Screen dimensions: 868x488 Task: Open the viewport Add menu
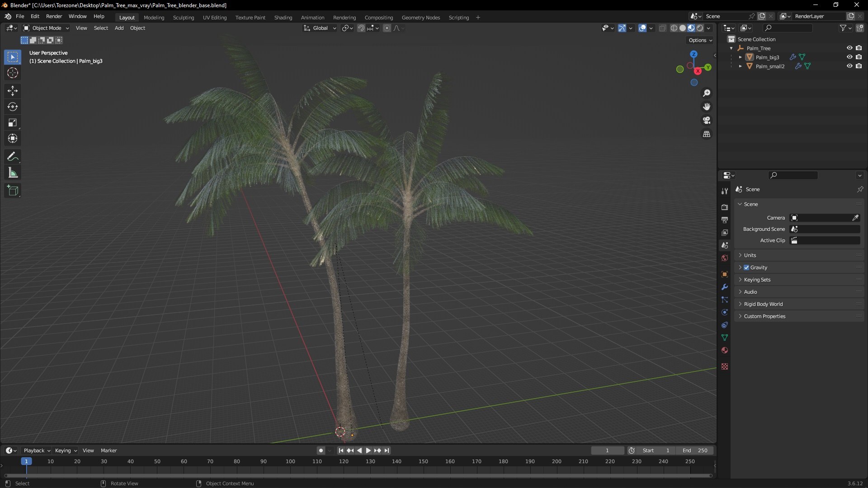pos(119,28)
